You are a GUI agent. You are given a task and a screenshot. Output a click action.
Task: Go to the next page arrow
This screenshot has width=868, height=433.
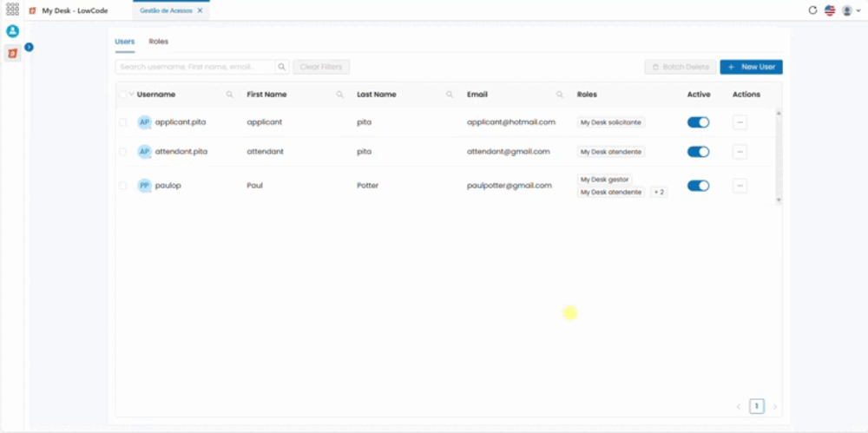(774, 407)
